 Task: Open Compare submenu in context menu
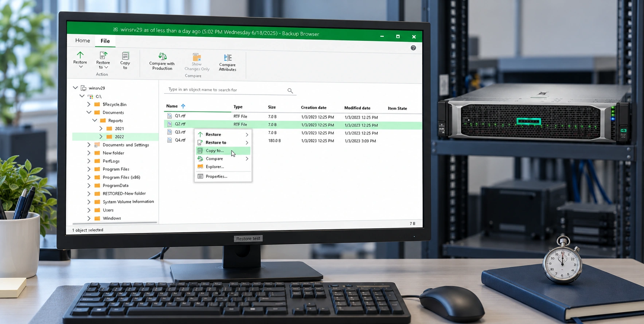(223, 158)
